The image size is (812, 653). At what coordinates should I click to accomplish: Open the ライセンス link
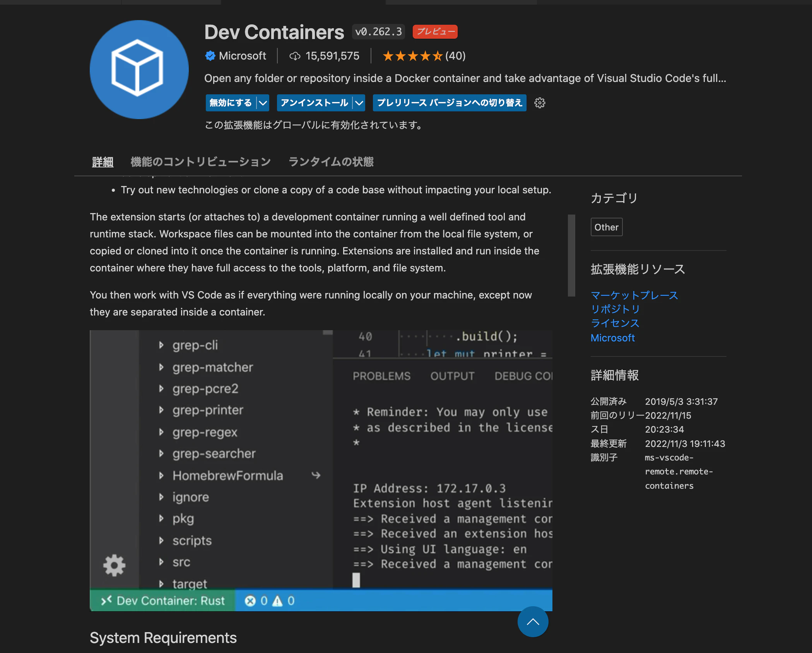[615, 323]
